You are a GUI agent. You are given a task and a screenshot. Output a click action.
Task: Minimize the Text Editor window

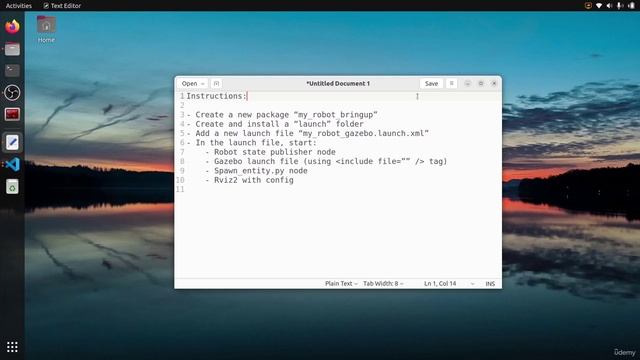(468, 83)
